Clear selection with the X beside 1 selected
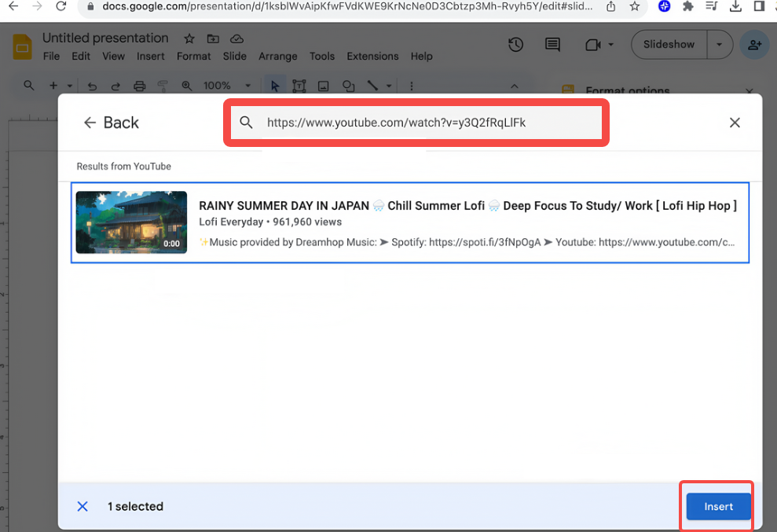Screen dimensions: 777x532 tap(82, 506)
